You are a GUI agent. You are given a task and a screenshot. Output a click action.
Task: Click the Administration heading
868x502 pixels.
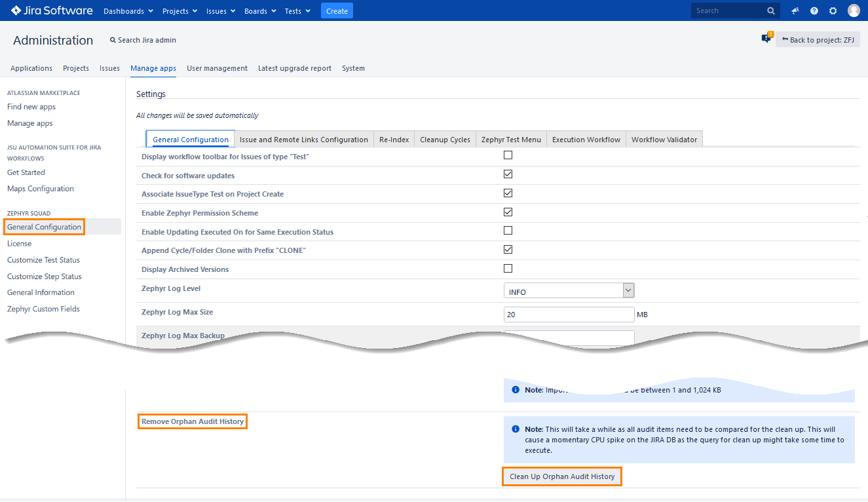click(x=53, y=40)
